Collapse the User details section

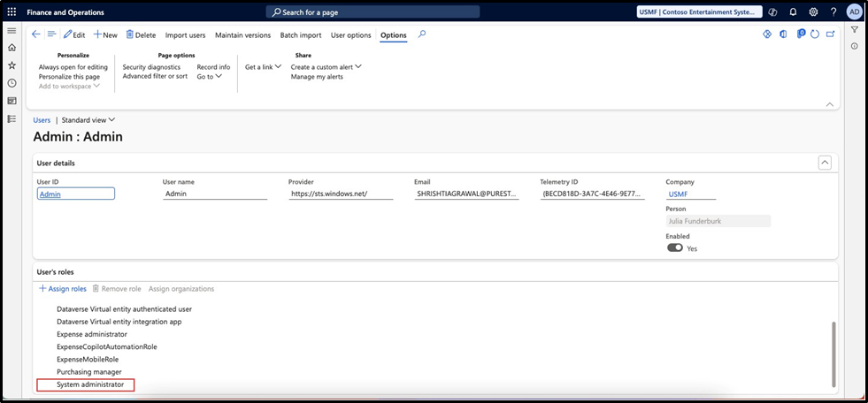tap(825, 163)
